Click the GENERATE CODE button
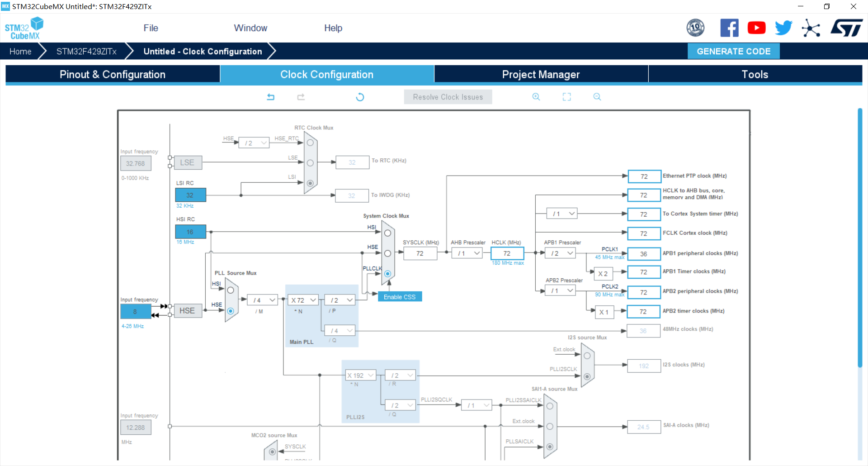The width and height of the screenshot is (868, 466). (734, 51)
